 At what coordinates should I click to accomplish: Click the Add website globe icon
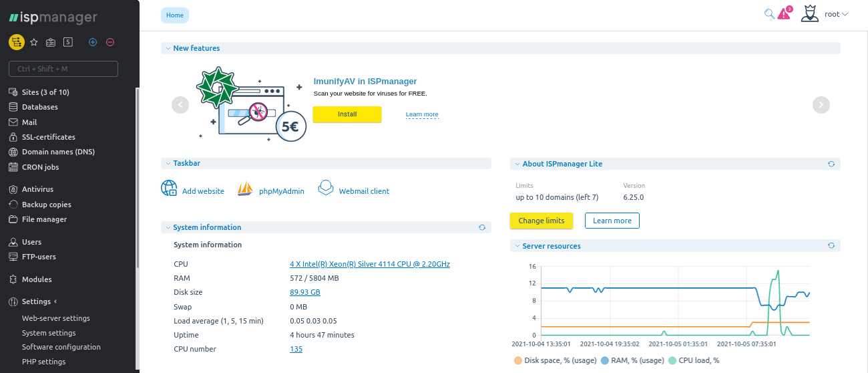click(169, 188)
